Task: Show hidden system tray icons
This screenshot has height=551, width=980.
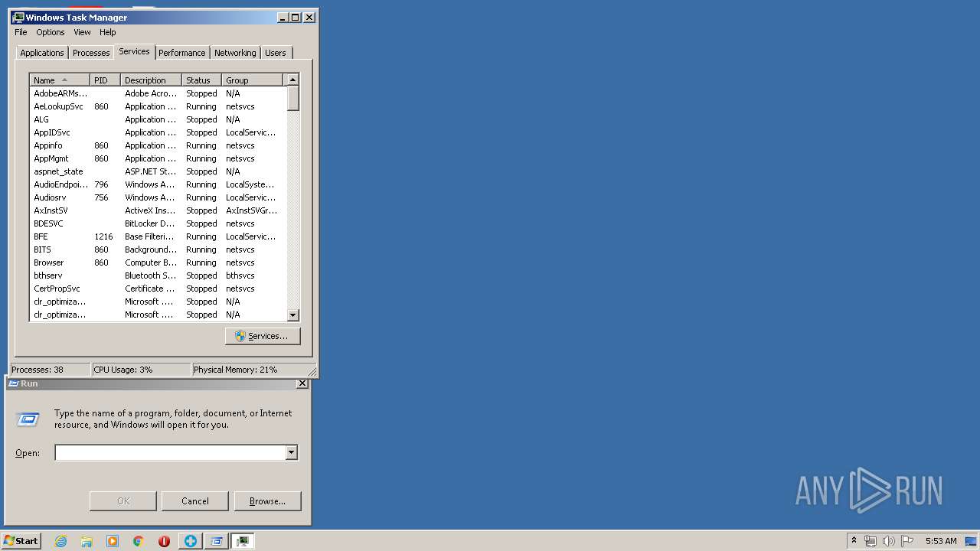Action: coord(854,541)
